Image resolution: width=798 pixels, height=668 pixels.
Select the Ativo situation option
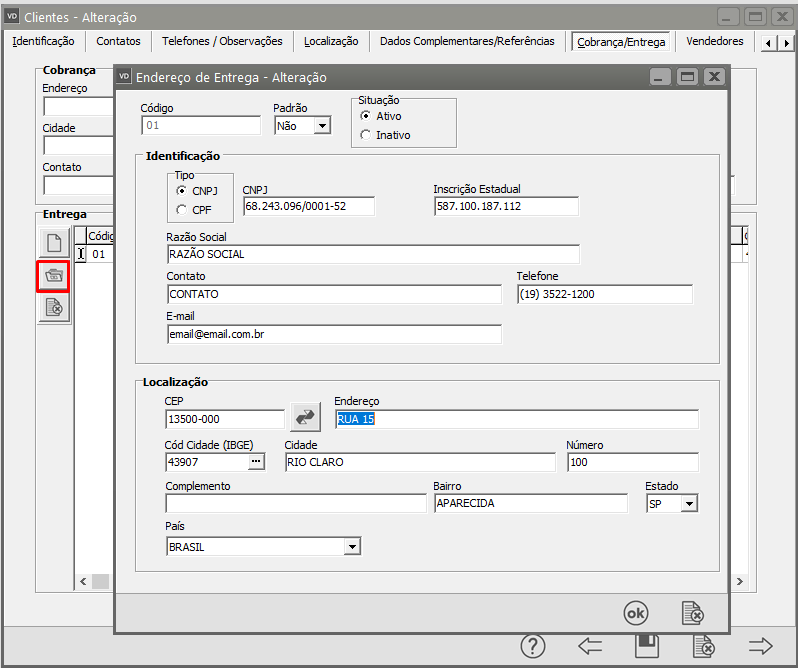pyautogui.click(x=366, y=116)
